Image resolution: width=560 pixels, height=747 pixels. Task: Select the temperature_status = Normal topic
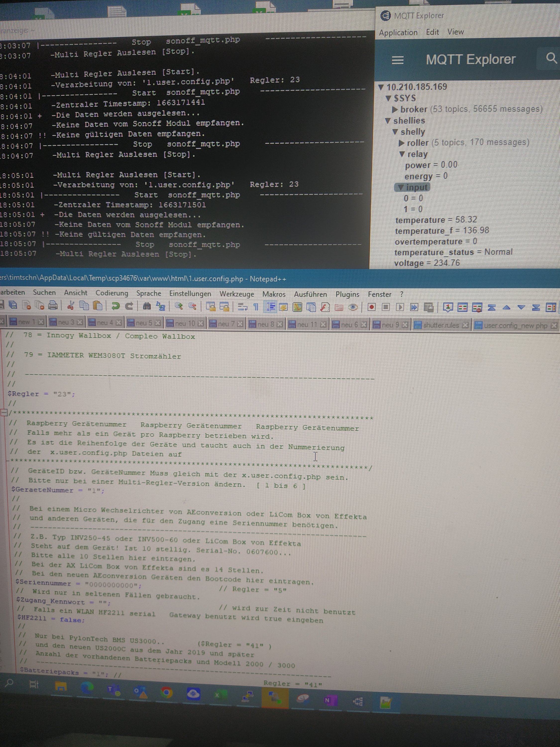(x=453, y=252)
